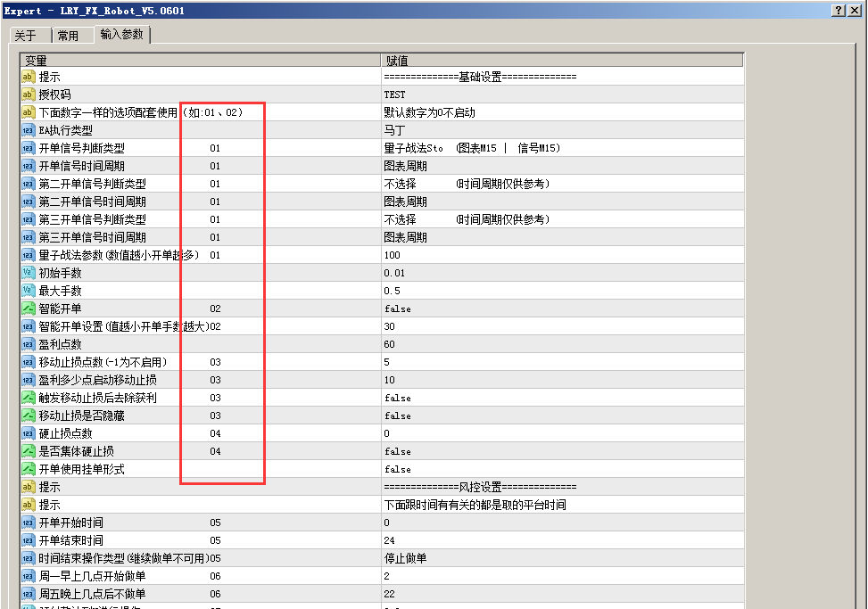Select the 输入参数 tab
The image size is (868, 609).
pos(122,34)
